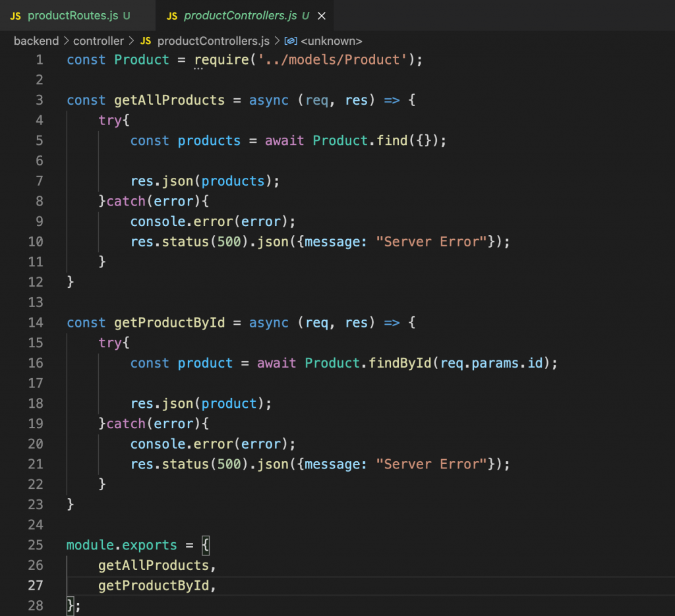Viewport: 675px width, 616px height.
Task: Click the try keyword on line 15
Action: (x=110, y=343)
